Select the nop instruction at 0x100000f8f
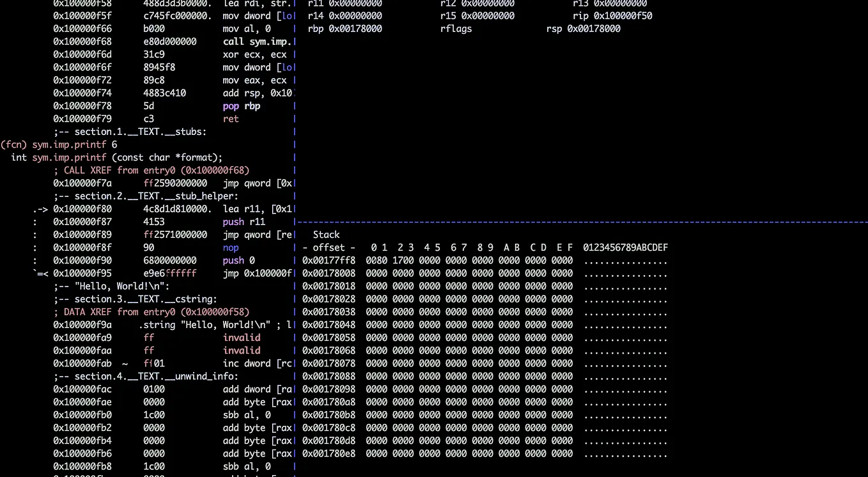The height and width of the screenshot is (477, 868). (x=231, y=247)
